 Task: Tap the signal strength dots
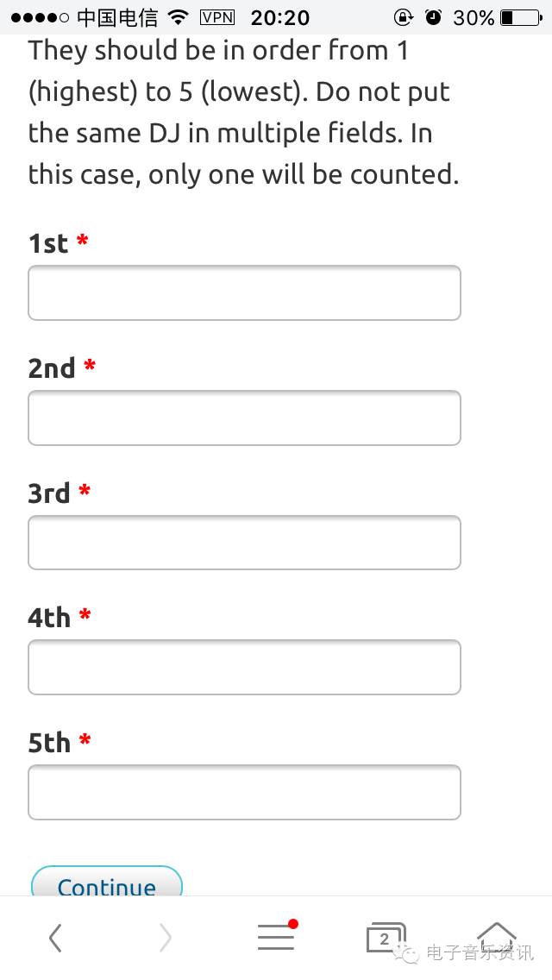click(x=40, y=17)
